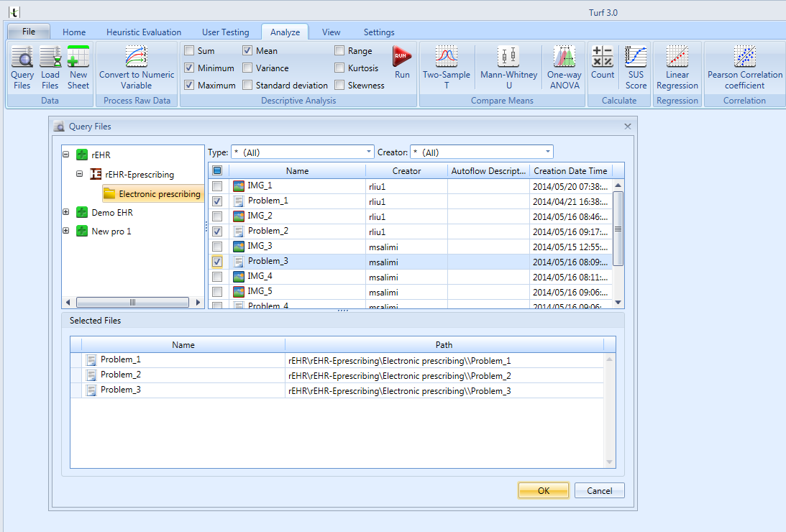
Task: Switch to the Heuristic Evaluation tab
Action: [144, 32]
